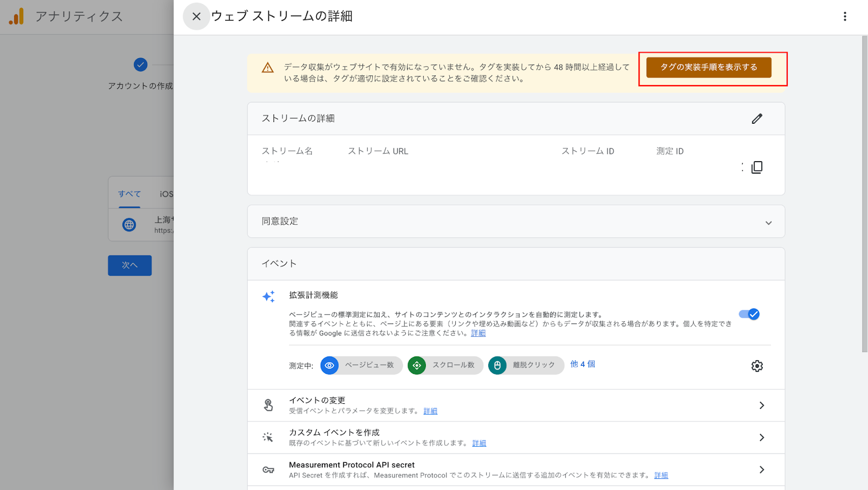Open Measurement Protocol API secret row

(516, 469)
